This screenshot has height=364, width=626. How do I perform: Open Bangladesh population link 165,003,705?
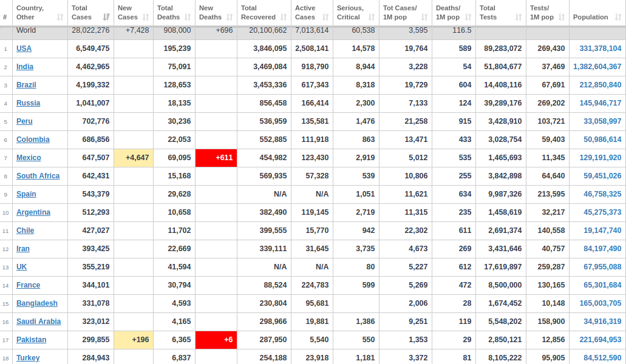600,303
